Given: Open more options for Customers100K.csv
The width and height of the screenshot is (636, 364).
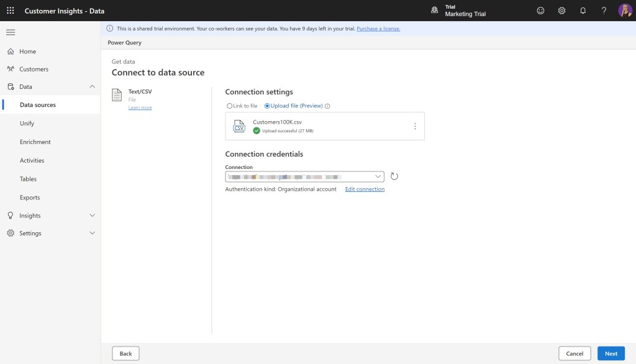Looking at the screenshot, I should [415, 126].
